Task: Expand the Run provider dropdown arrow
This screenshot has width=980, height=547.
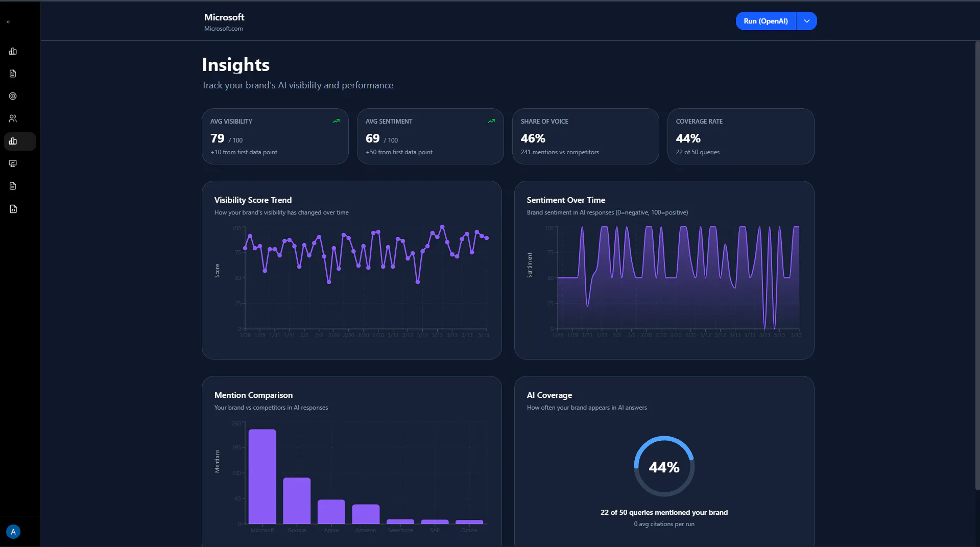Action: (807, 21)
